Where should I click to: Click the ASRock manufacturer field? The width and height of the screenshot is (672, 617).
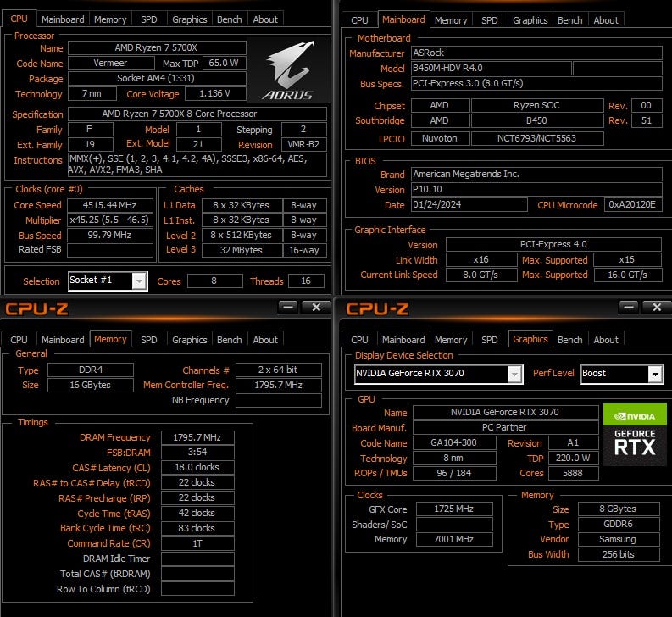[x=536, y=53]
